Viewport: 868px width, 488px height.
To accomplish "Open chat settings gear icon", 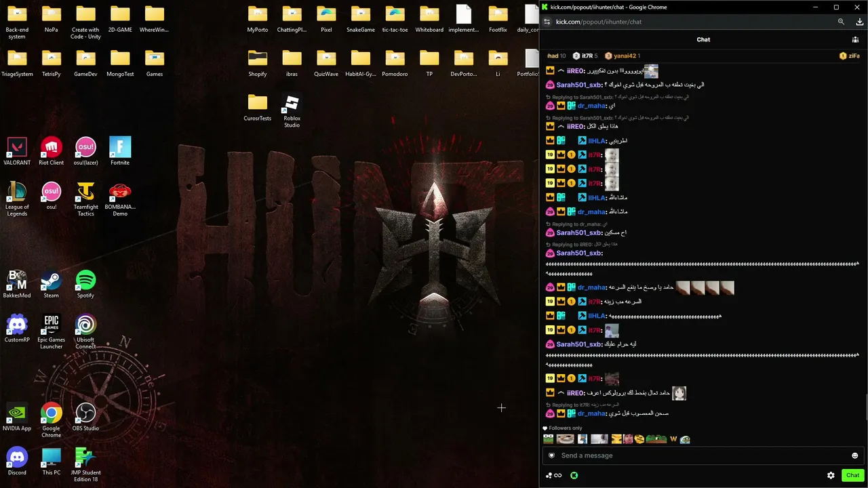I will (x=831, y=475).
